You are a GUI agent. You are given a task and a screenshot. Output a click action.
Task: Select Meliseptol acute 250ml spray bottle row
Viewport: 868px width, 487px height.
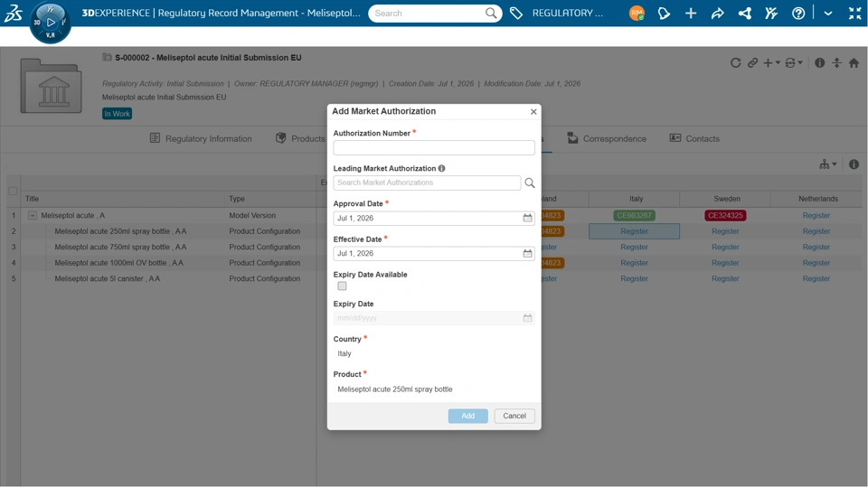tap(120, 231)
